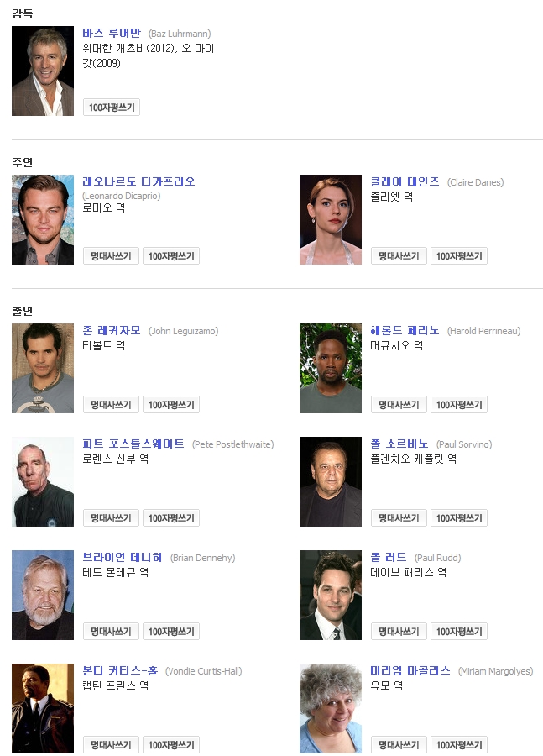
Task: Write a 100자평 for director Baz Luhrmann
Action: click(x=112, y=107)
